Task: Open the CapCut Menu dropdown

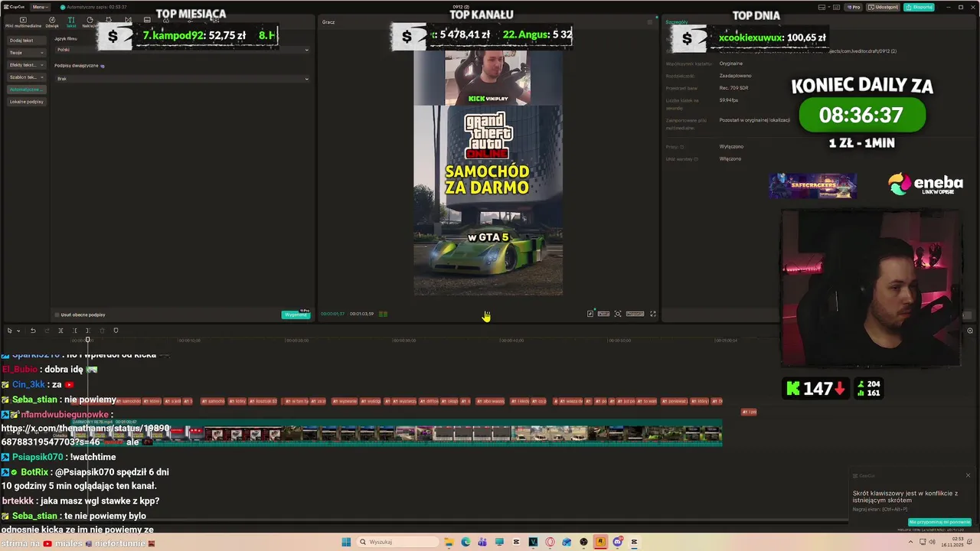Action: (39, 7)
